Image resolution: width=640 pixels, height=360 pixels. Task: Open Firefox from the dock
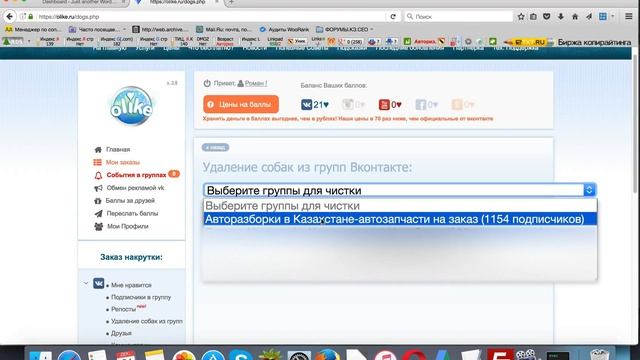[327, 355]
